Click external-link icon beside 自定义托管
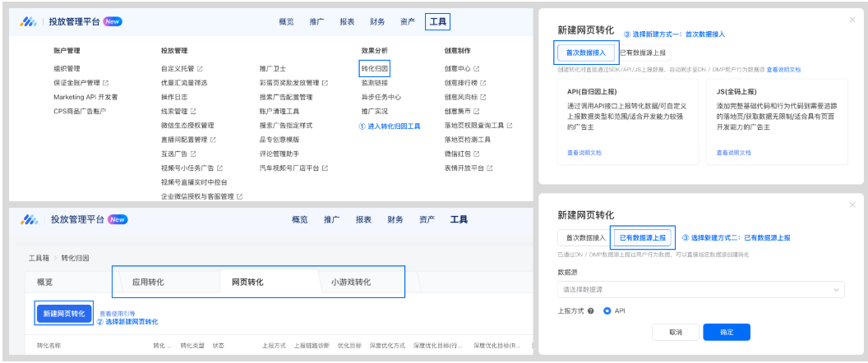 pyautogui.click(x=200, y=69)
